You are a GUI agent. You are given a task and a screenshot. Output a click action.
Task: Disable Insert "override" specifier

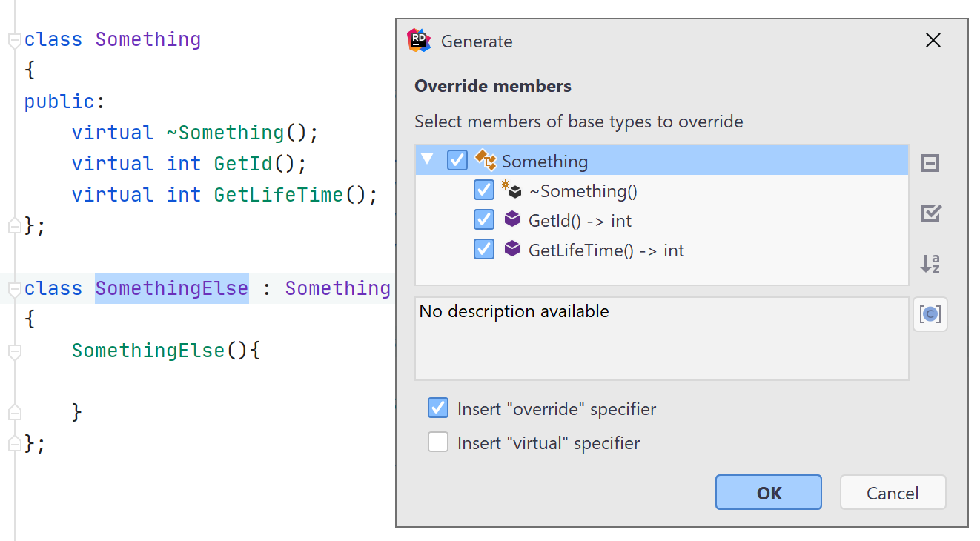[x=438, y=408]
